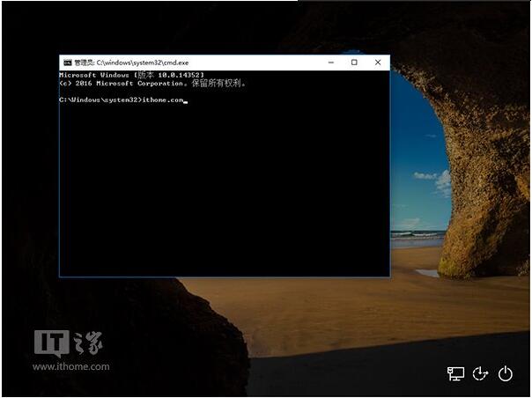This screenshot has height=398, width=532.
Task: Minimize the cmd.exe window
Action: (x=330, y=63)
